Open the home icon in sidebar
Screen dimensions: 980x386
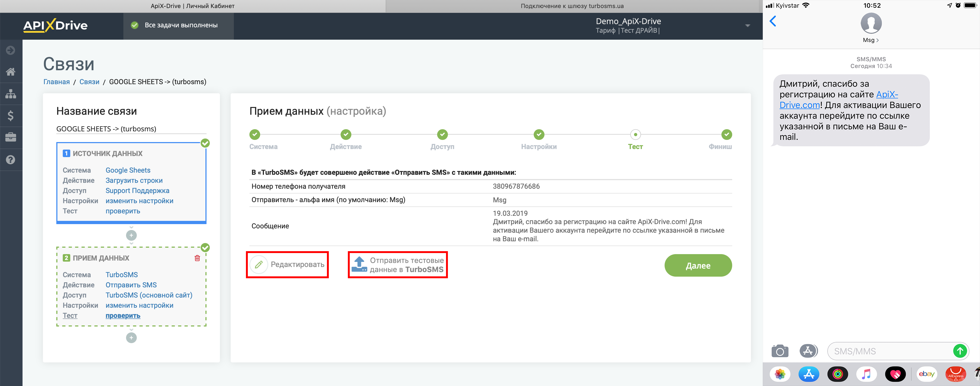(11, 72)
